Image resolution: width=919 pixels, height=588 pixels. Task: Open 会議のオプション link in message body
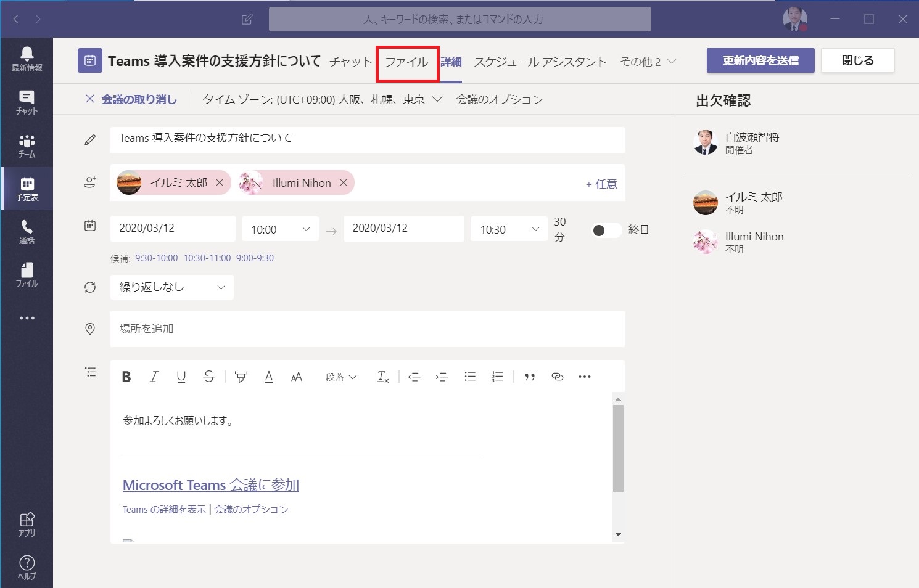[252, 509]
